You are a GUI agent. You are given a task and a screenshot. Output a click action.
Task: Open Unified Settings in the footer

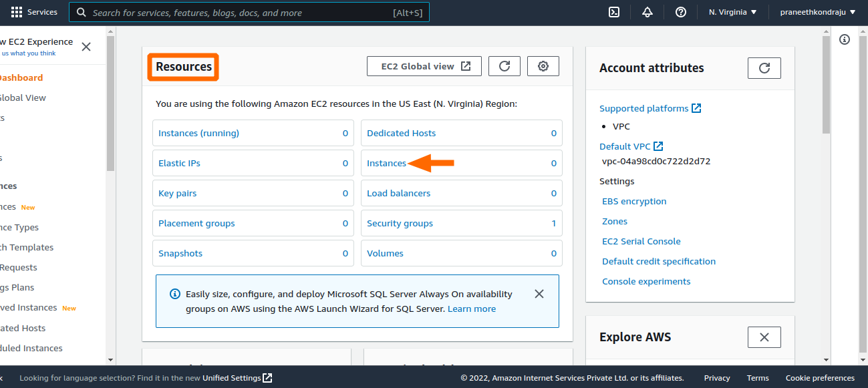[x=231, y=378]
